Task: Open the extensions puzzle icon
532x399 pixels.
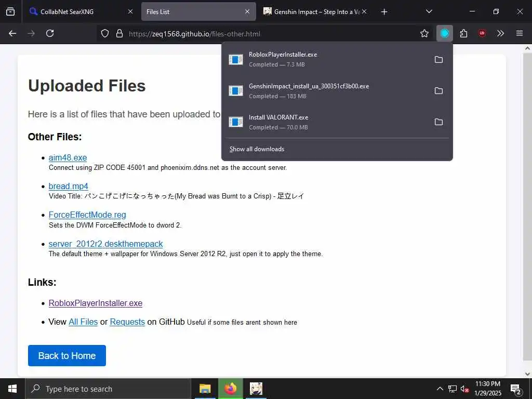Action: (463, 33)
